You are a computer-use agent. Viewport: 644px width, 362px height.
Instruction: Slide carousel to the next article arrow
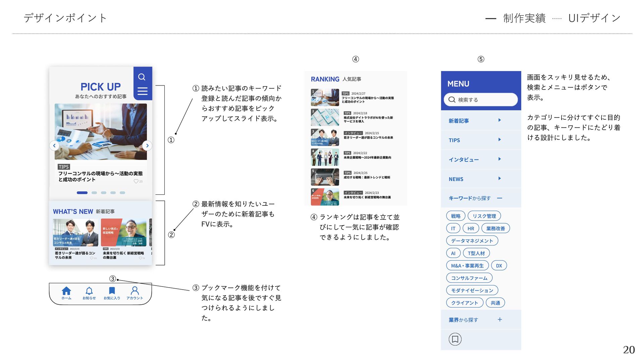point(147,146)
